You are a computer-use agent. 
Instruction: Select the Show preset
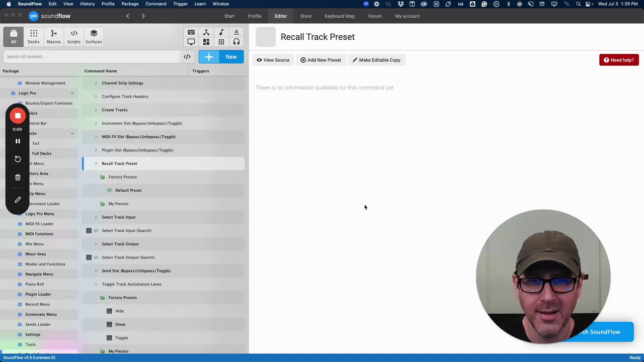pos(120,324)
